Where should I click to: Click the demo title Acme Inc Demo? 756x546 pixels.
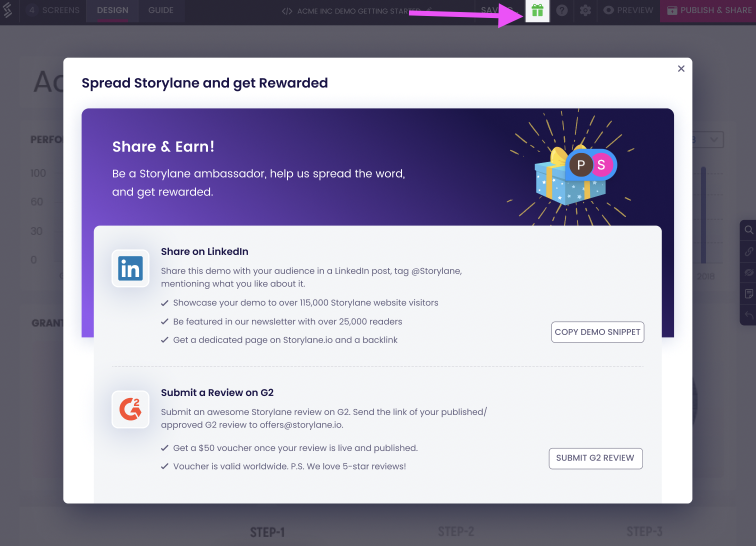(358, 11)
